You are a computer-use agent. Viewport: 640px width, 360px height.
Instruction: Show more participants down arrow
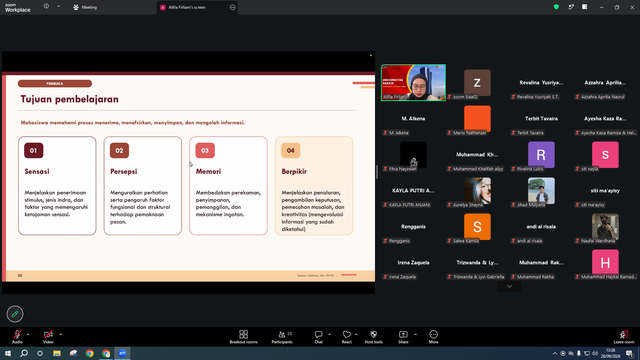point(509,287)
